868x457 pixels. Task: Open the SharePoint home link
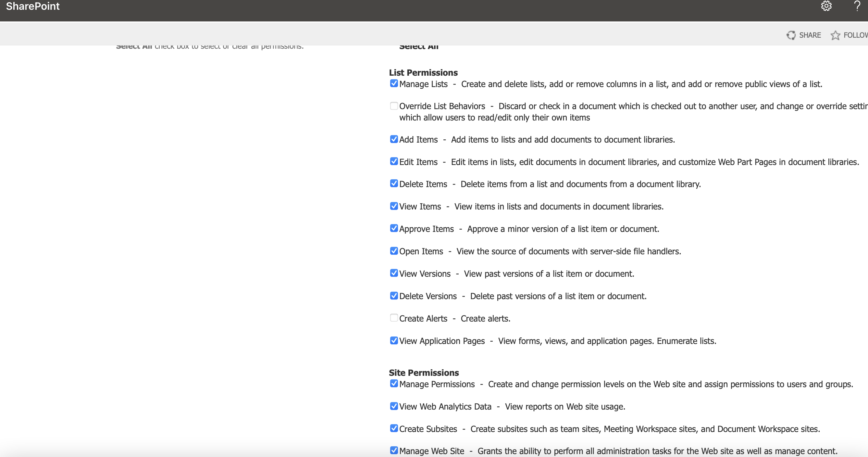point(33,6)
